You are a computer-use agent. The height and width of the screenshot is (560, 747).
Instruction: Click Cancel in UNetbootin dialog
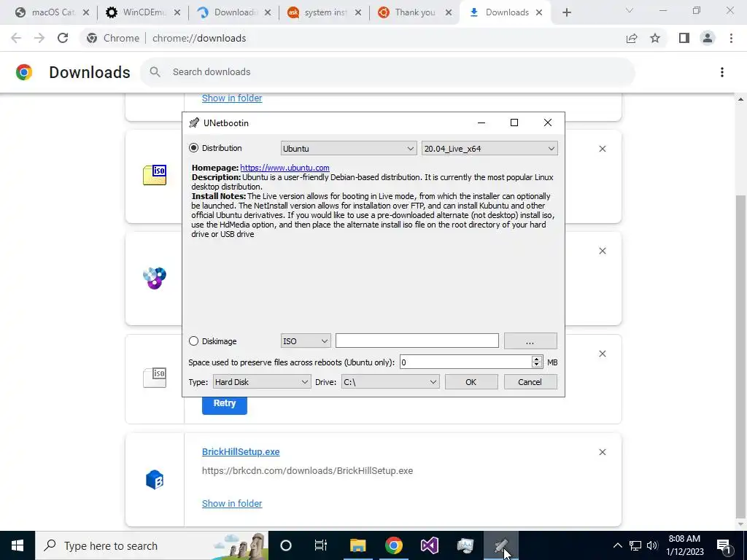pos(530,382)
